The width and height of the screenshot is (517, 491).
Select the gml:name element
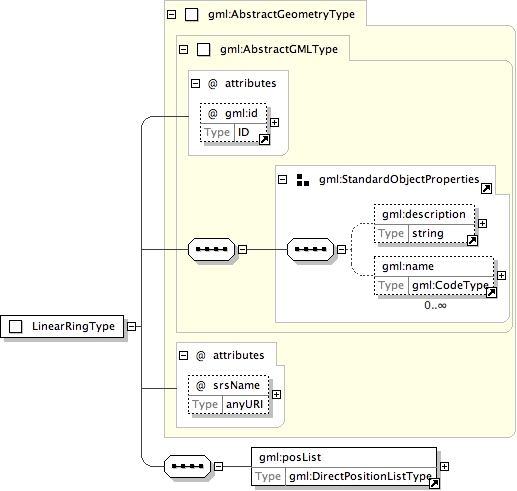click(434, 276)
